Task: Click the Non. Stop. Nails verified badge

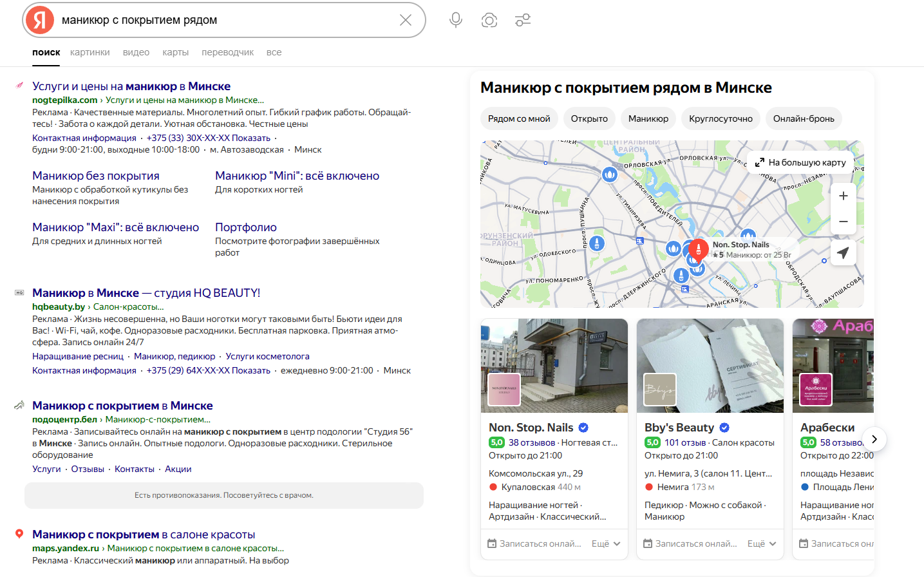Action: point(583,428)
